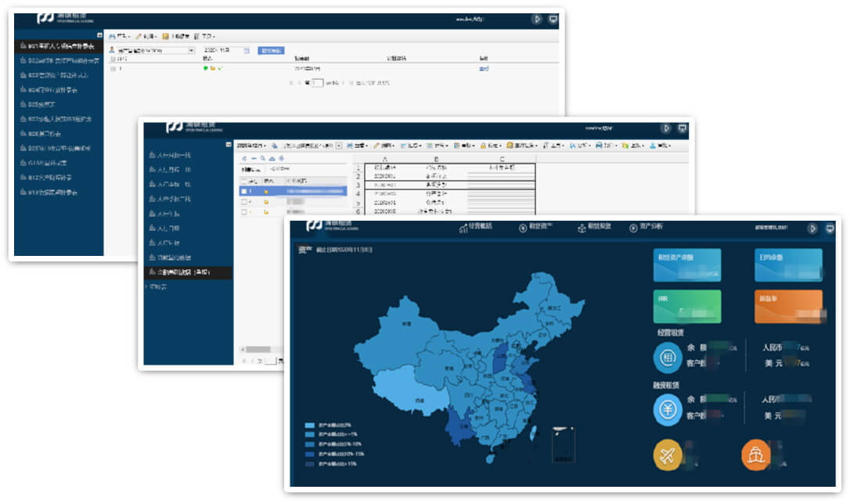
Task: Open the 资产分析 menu in dashboard
Action: [x=646, y=227]
